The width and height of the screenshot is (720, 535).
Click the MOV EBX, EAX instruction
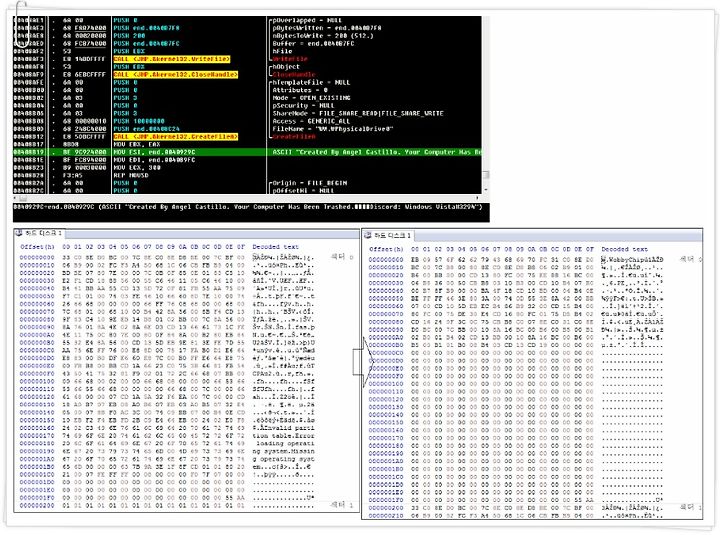[137, 144]
